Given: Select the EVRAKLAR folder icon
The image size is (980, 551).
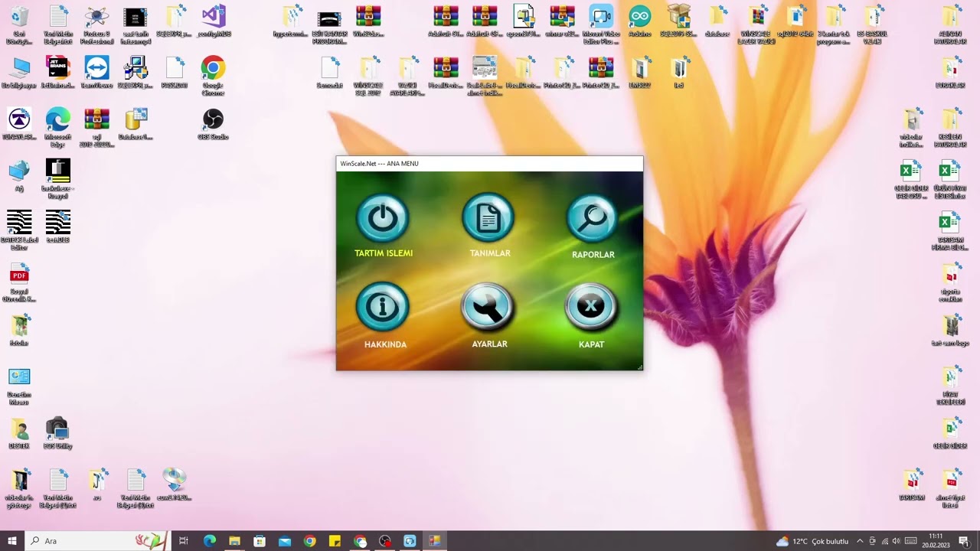Looking at the screenshot, I should 950,72.
